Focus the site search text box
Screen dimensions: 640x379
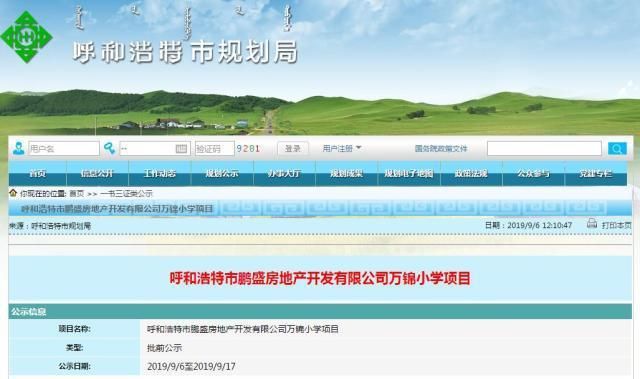click(544, 148)
